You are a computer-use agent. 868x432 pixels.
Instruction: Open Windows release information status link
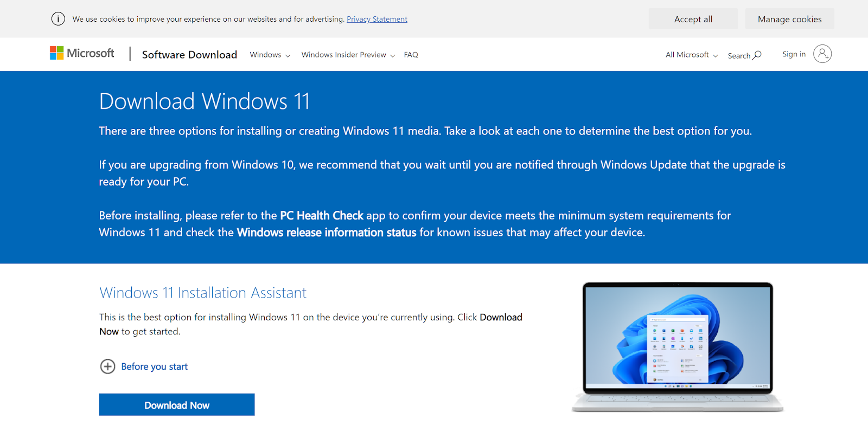(327, 233)
